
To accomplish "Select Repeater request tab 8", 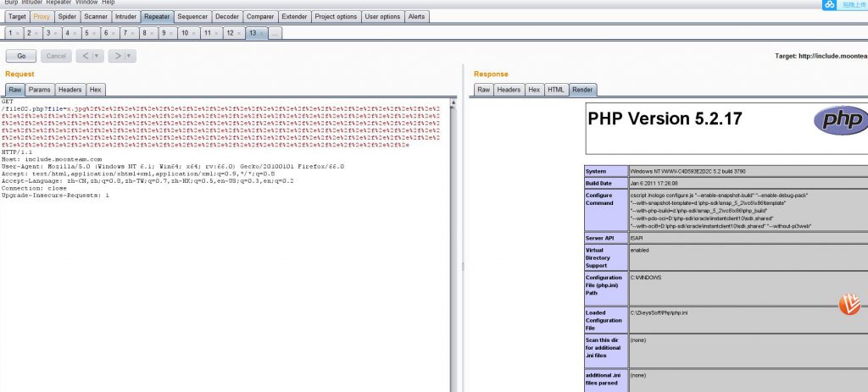I will pyautogui.click(x=147, y=33).
